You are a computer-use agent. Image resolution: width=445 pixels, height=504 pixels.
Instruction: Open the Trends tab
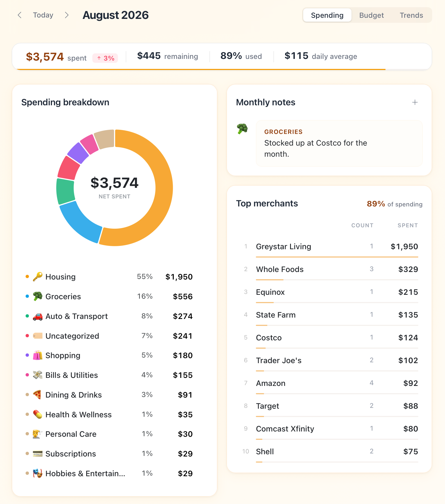click(411, 15)
